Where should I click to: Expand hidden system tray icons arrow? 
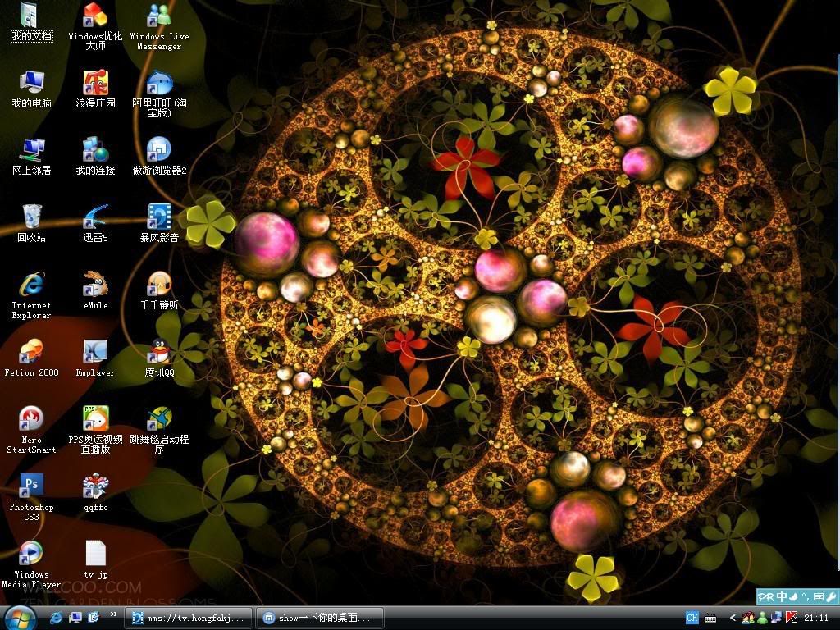pyautogui.click(x=733, y=618)
